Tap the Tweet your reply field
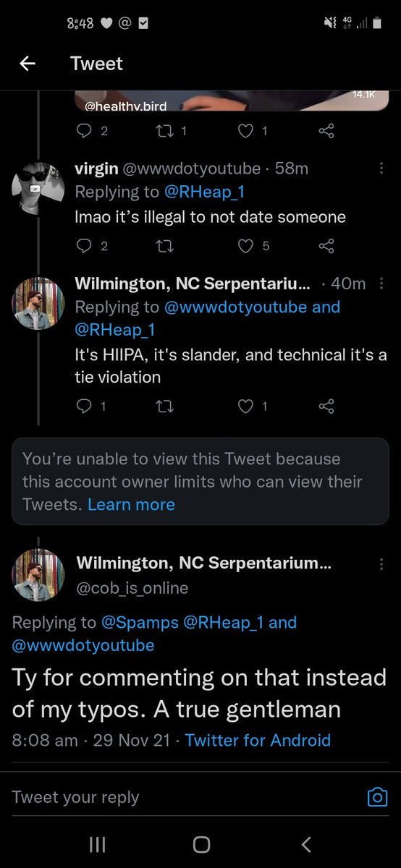 point(185,797)
